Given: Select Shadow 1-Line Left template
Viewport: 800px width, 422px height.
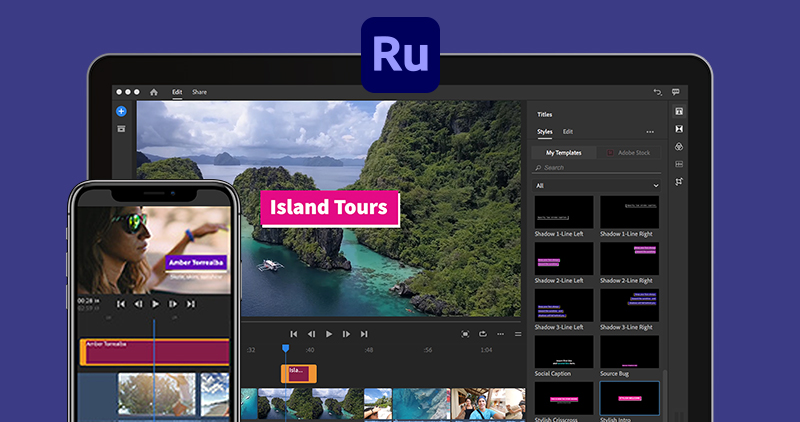Looking at the screenshot, I should (x=564, y=212).
